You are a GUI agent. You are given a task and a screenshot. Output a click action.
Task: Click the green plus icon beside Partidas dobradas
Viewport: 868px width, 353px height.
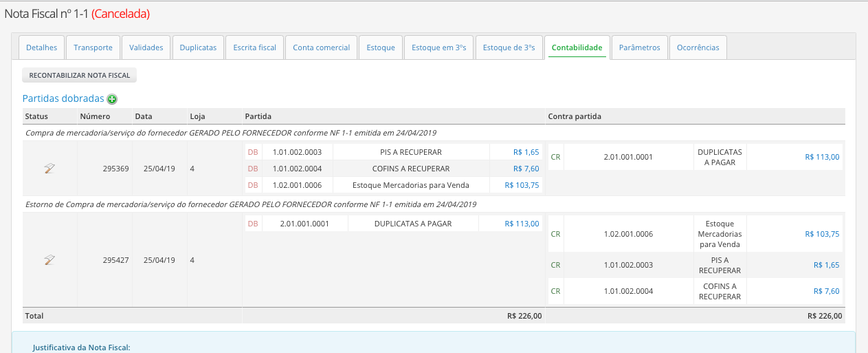click(112, 99)
